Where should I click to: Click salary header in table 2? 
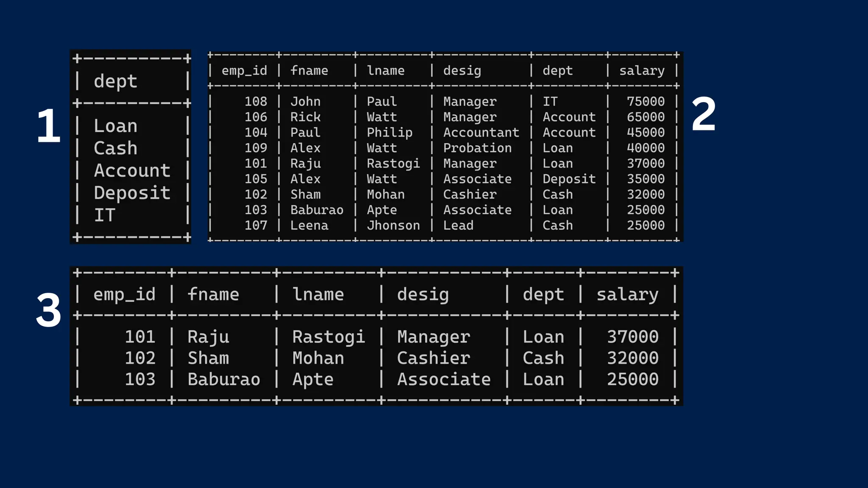[642, 70]
